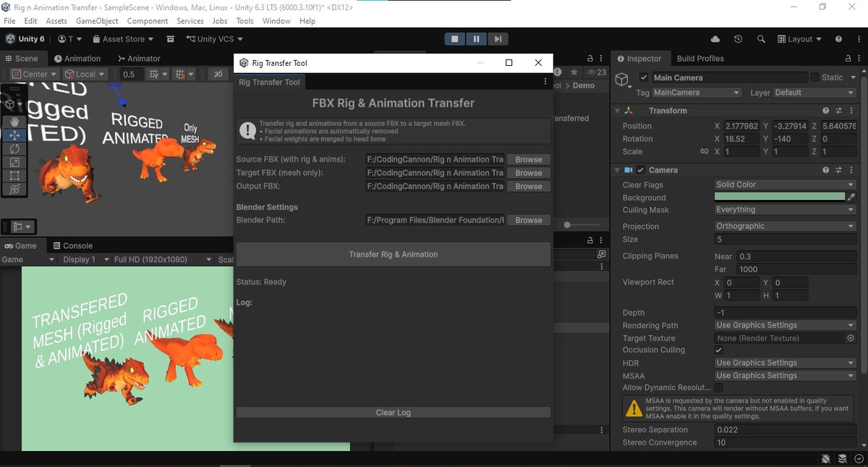Click the Main Camera gameobject cube icon
The image size is (868, 467).
(622, 80)
